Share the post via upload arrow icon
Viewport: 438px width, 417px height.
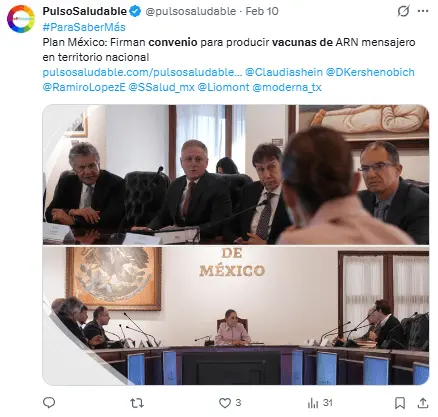(423, 403)
